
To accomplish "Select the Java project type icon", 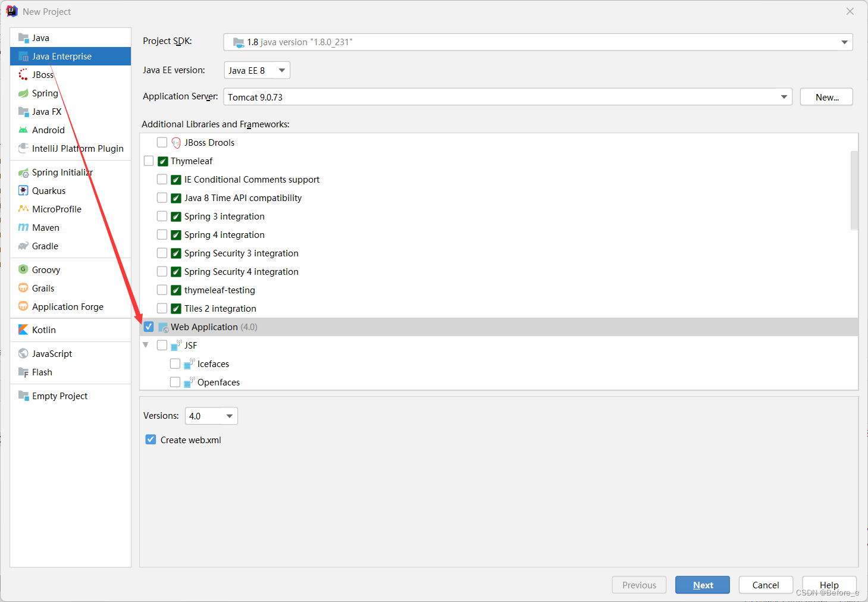I will (23, 38).
